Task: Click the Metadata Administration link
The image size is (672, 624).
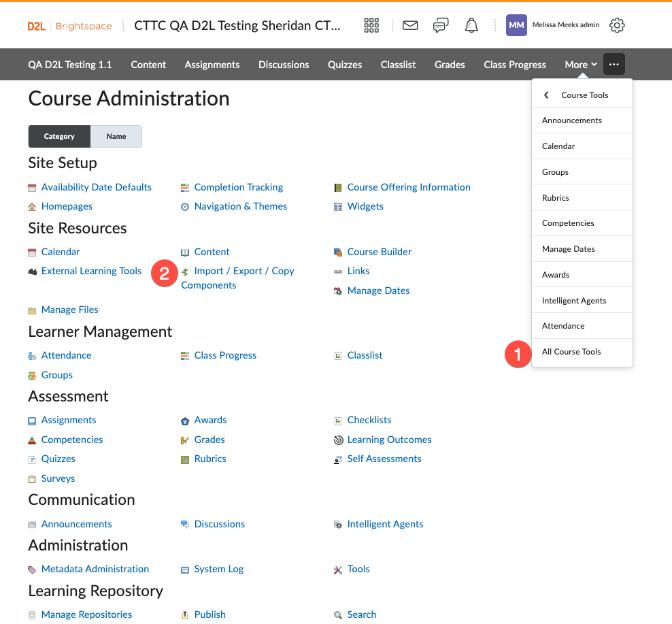Action: tap(95, 569)
